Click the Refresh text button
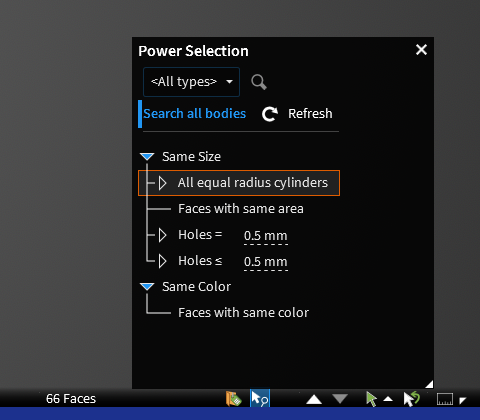The height and width of the screenshot is (420, 480). tap(310, 114)
